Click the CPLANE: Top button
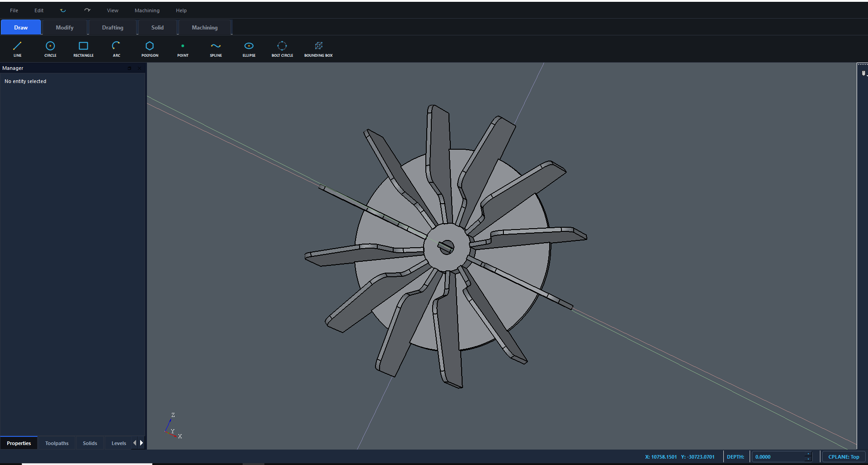Image resolution: width=868 pixels, height=465 pixels. [x=844, y=457]
